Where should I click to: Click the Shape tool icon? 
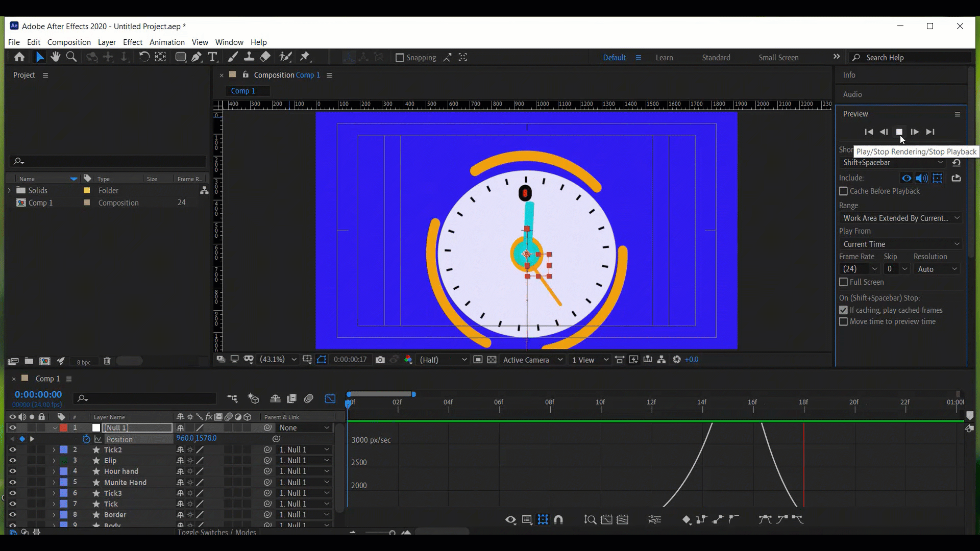point(179,57)
